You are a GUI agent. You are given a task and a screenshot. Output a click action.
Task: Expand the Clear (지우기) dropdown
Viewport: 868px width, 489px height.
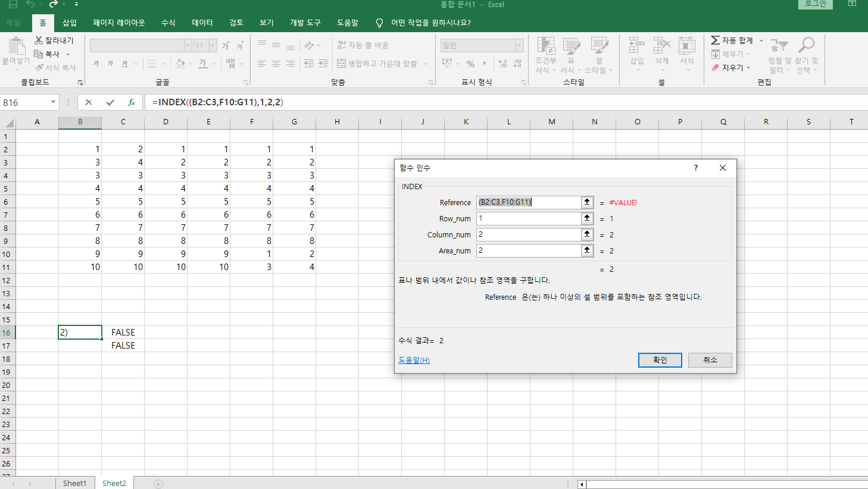point(748,68)
